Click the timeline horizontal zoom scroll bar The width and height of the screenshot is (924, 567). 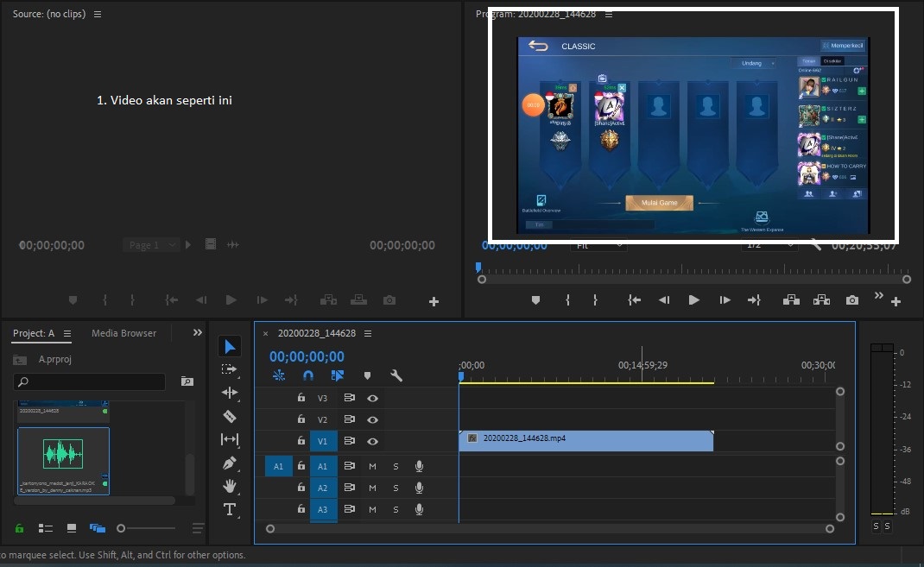(x=550, y=529)
